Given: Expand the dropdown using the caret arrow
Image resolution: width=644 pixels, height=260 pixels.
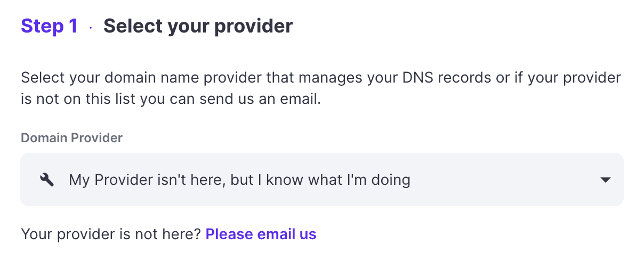Looking at the screenshot, I should point(605,180).
